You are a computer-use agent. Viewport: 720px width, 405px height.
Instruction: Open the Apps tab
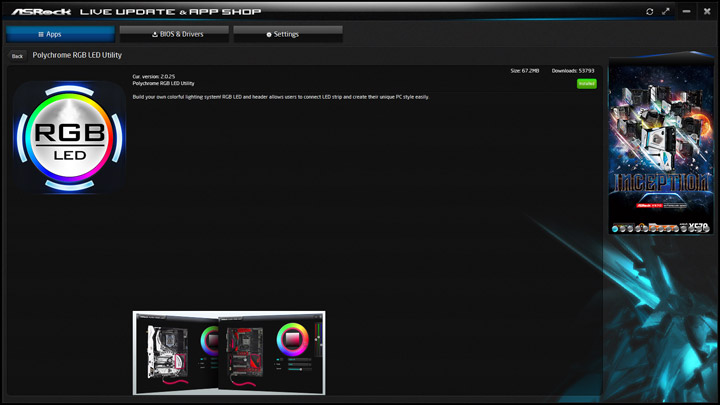[60, 34]
